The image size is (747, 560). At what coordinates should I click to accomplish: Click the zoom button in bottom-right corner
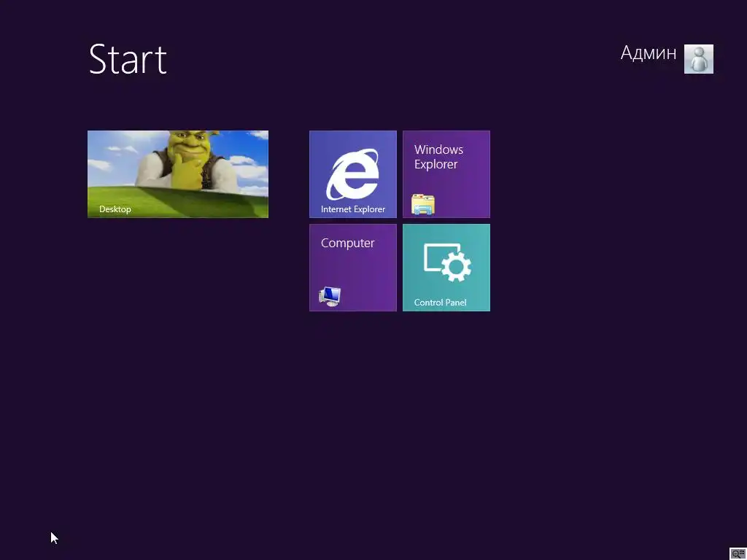[738, 553]
